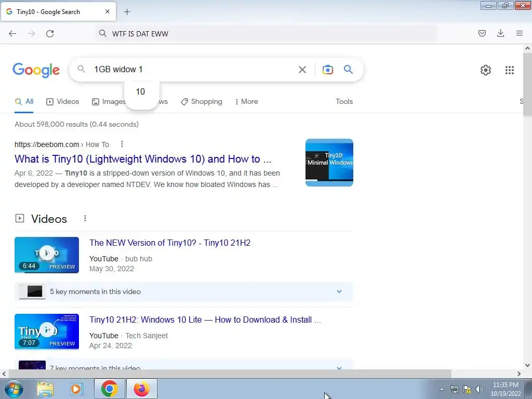
Task: Open Google quick settings gear
Action: tap(486, 70)
